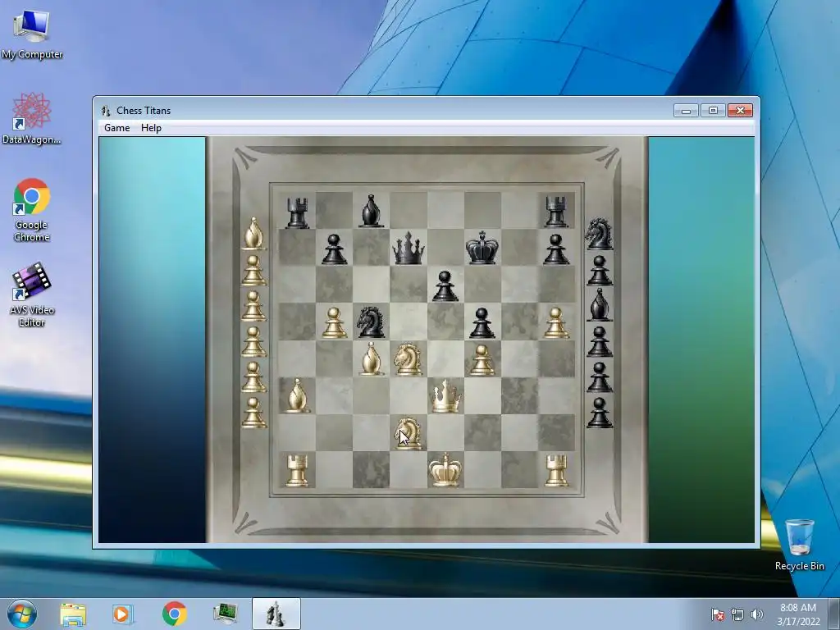Open the network icon in the system tray

point(737,614)
